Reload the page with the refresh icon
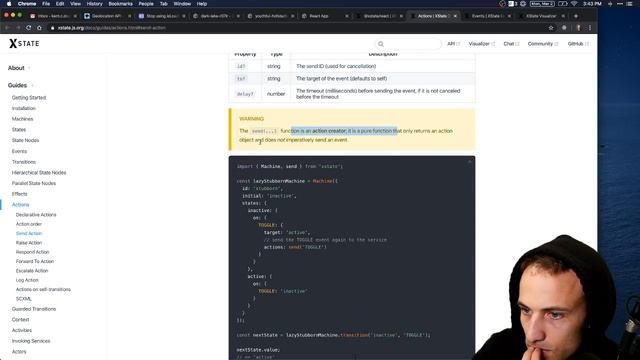Image resolution: width=640 pixels, height=360 pixels. (29, 28)
